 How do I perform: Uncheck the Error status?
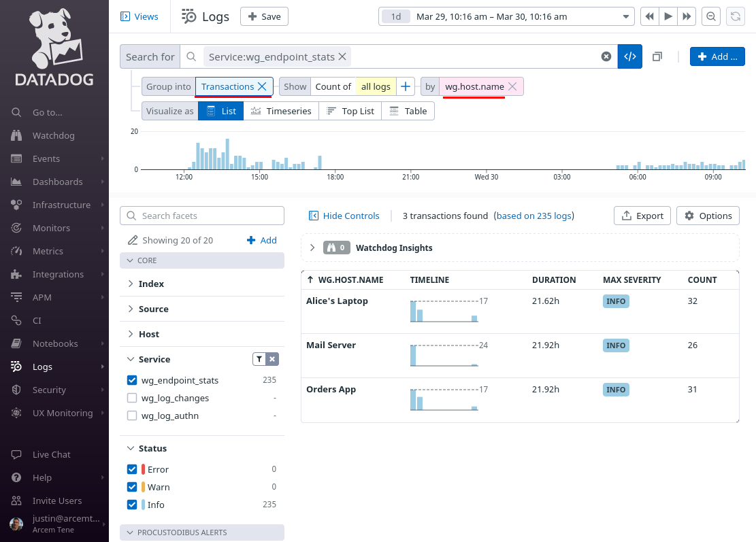tap(132, 469)
